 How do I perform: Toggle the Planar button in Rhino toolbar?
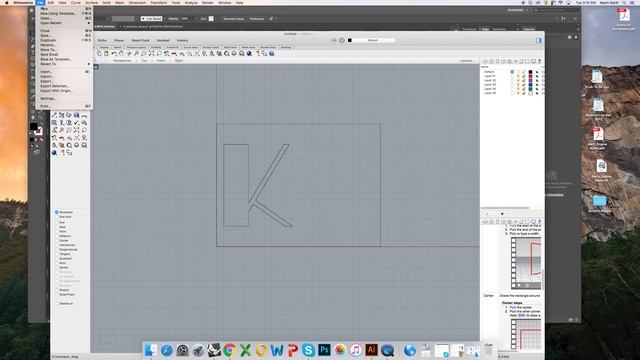click(119, 40)
